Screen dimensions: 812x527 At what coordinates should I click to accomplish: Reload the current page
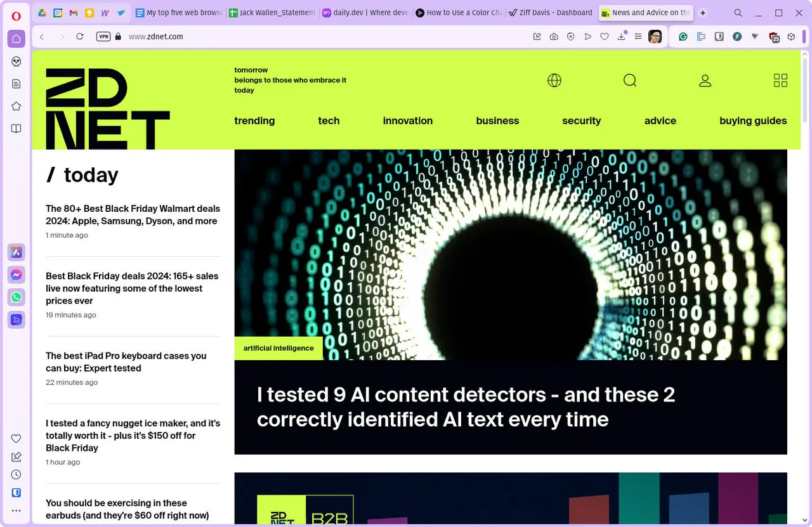80,37
